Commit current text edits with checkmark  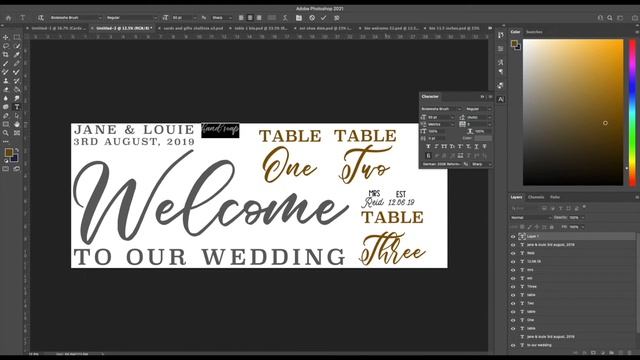pyautogui.click(x=324, y=18)
